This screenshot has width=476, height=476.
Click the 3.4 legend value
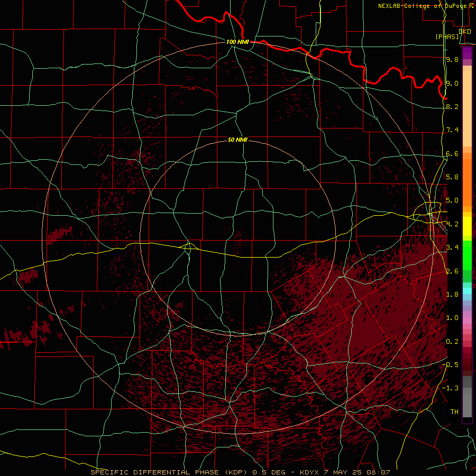(x=452, y=248)
